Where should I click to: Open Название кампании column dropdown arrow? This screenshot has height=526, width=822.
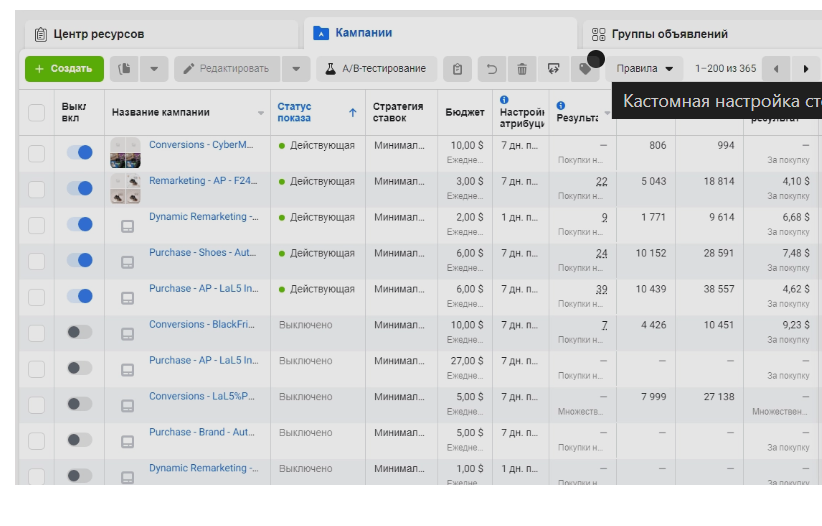[261, 113]
